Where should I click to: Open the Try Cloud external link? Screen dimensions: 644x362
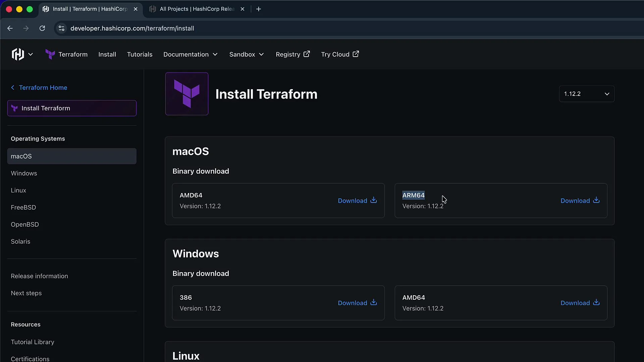340,54
